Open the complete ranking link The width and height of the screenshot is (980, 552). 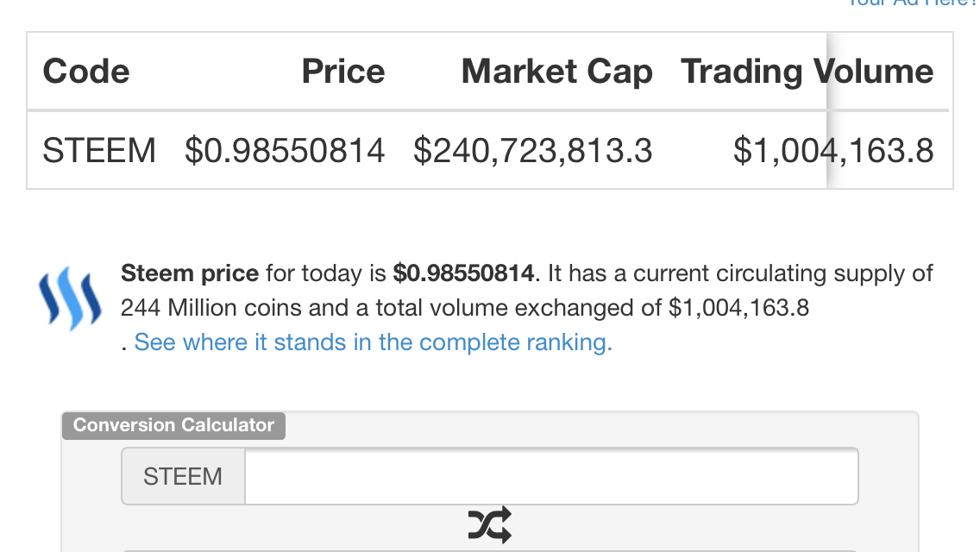[x=374, y=342]
